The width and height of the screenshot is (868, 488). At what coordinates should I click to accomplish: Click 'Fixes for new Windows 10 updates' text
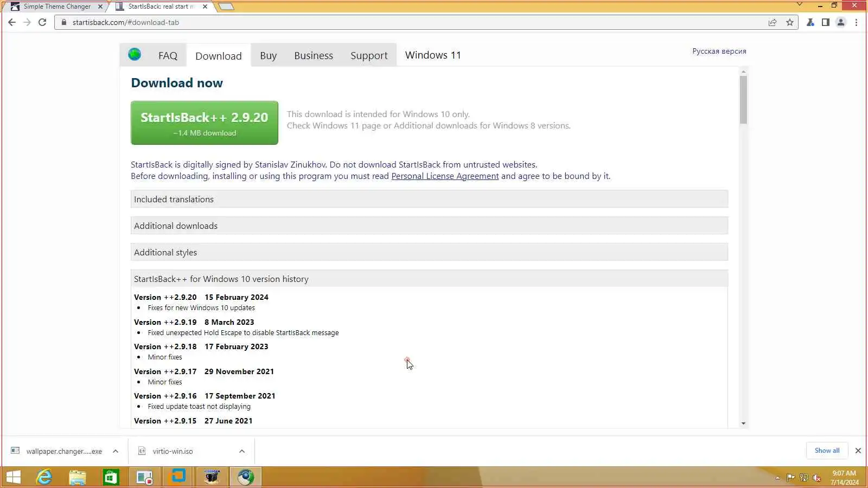coord(201,307)
